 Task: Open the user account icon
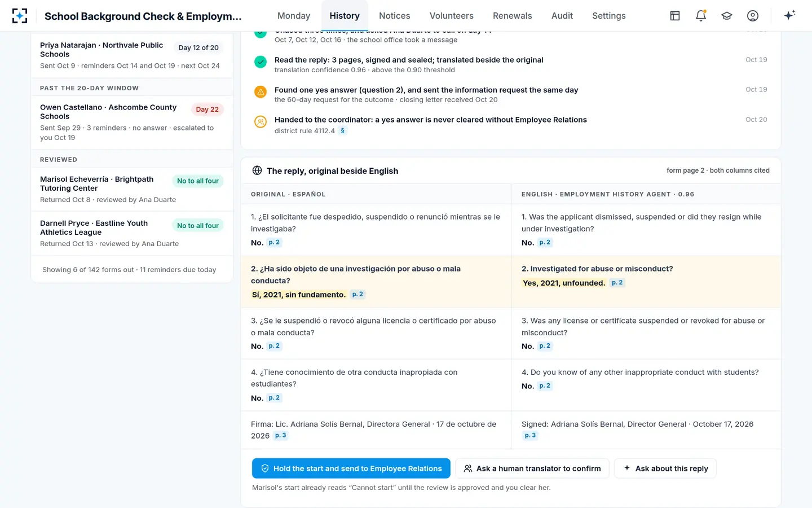[x=753, y=16]
